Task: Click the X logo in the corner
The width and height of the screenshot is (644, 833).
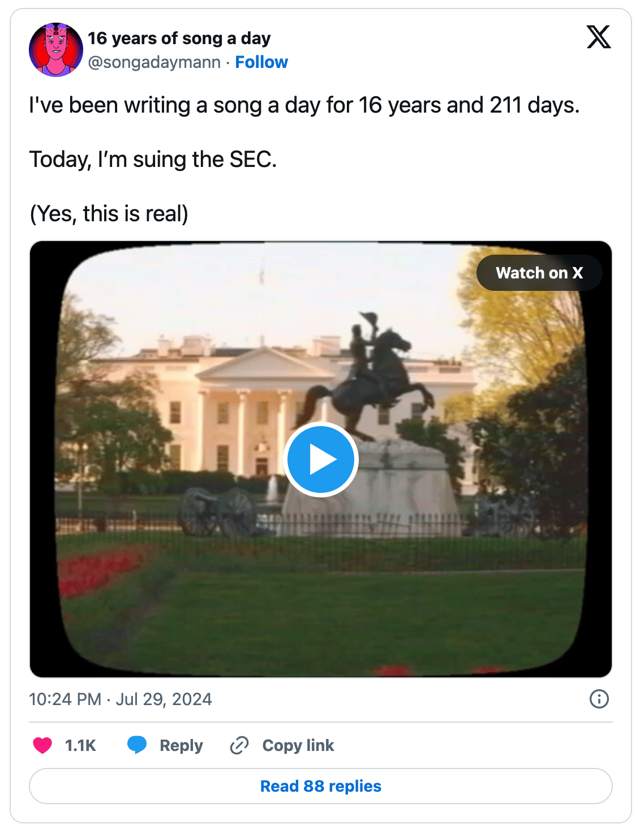Action: [x=598, y=37]
